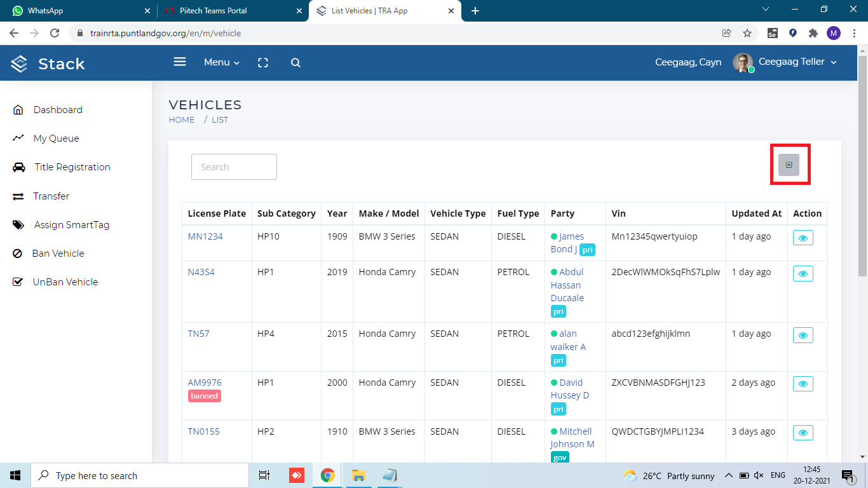View vehicle AM9976 with eye button

tap(803, 384)
